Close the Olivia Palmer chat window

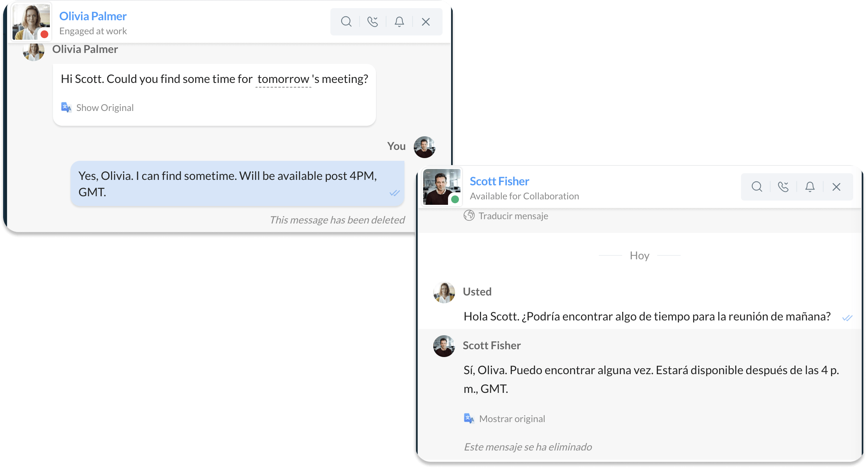[425, 21]
